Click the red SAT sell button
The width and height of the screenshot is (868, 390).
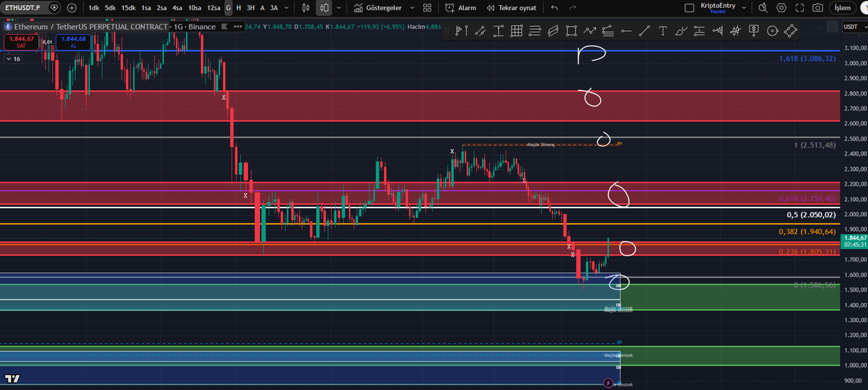click(20, 41)
